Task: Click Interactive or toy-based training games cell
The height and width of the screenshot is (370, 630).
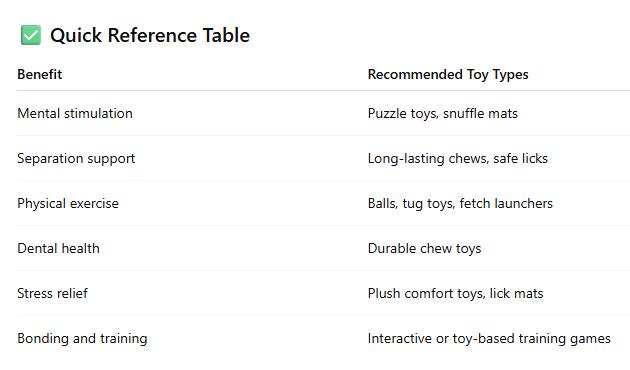Action: pyautogui.click(x=489, y=338)
